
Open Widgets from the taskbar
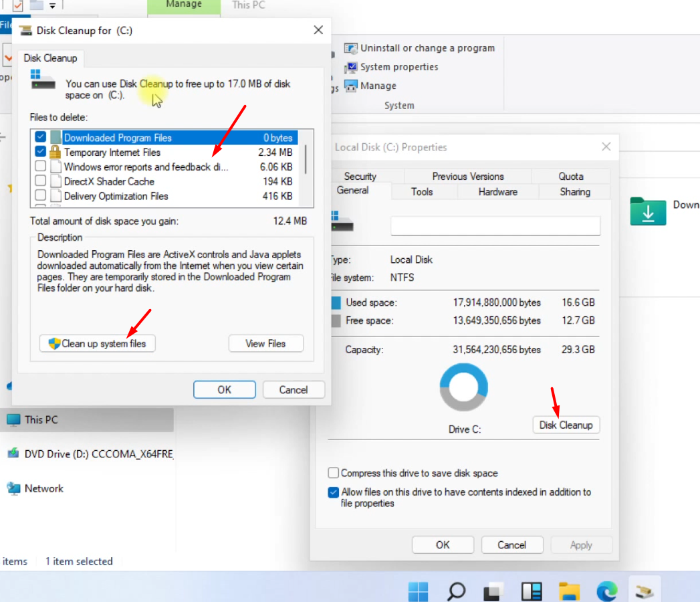tap(532, 591)
